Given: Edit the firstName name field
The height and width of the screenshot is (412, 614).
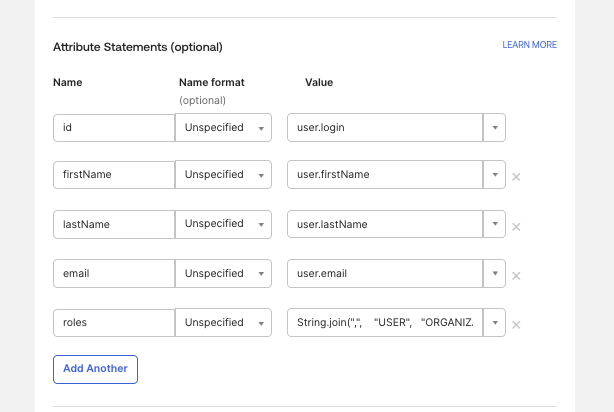Looking at the screenshot, I should point(114,175).
